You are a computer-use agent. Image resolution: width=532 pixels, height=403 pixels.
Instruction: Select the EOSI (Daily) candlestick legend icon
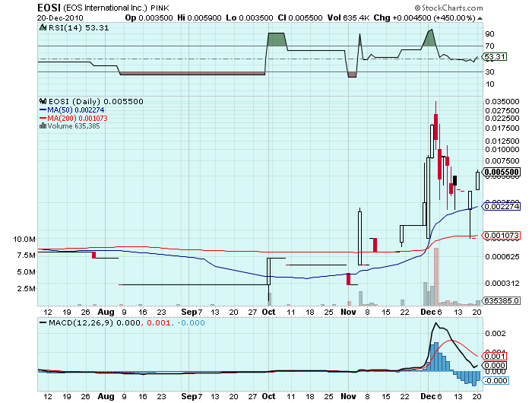[42, 101]
